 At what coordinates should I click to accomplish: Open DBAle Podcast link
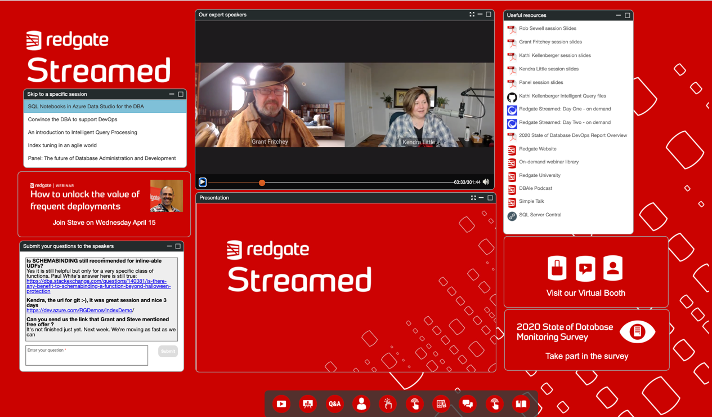(535, 188)
